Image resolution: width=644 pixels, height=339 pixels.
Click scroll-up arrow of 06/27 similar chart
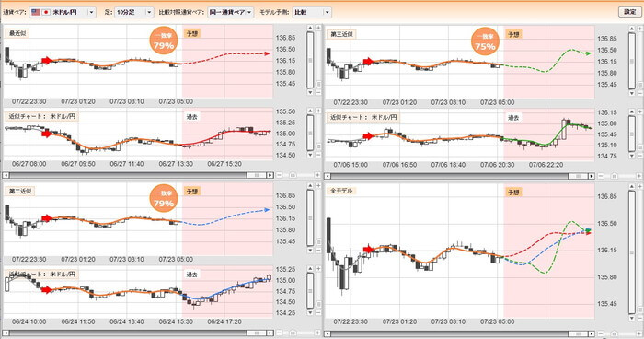coord(310,111)
